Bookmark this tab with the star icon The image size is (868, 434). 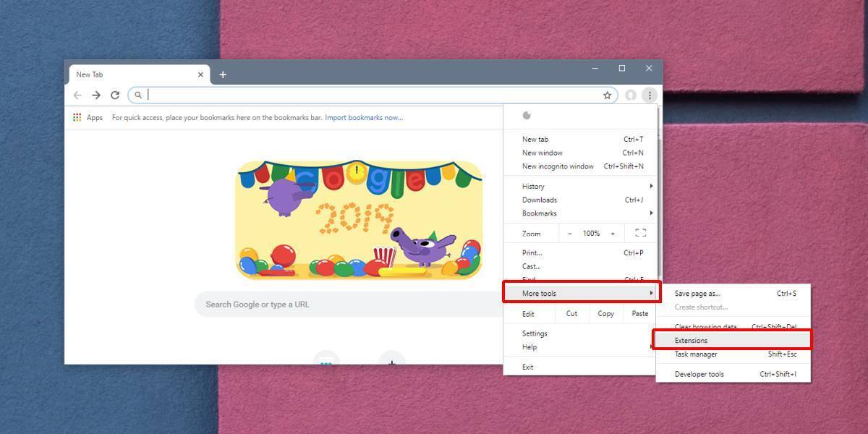607,95
